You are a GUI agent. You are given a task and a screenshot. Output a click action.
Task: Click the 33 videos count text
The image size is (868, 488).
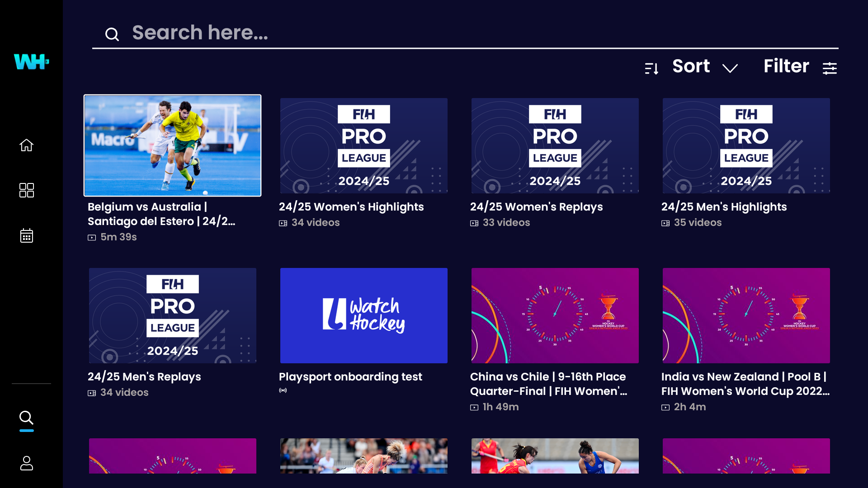[x=506, y=223]
